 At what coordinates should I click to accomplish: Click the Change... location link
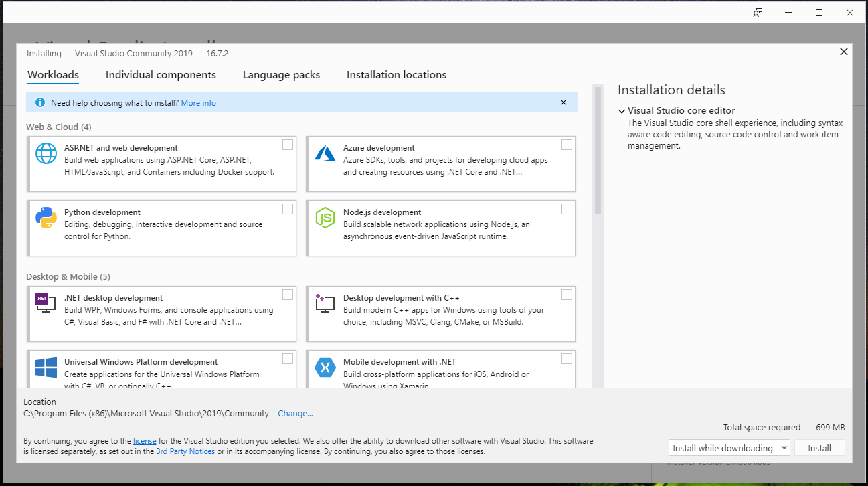click(296, 414)
